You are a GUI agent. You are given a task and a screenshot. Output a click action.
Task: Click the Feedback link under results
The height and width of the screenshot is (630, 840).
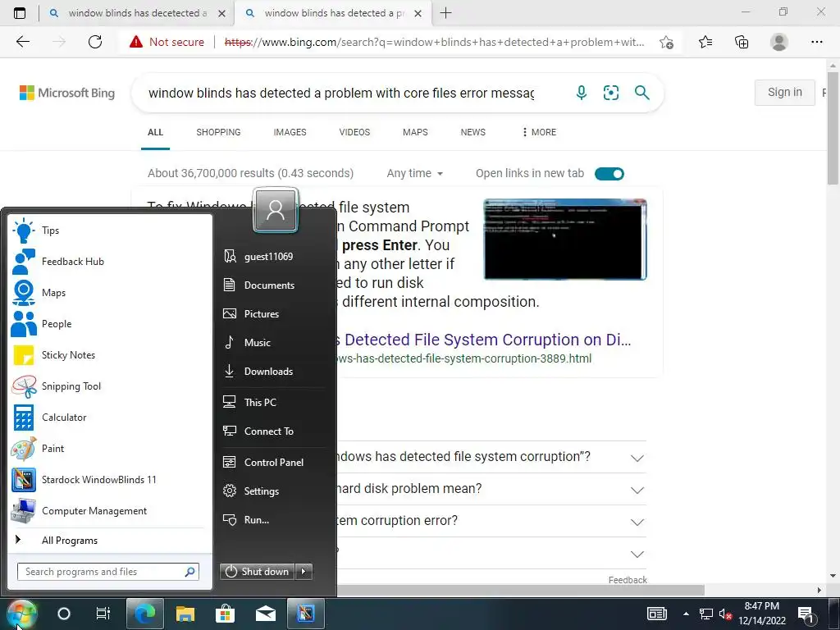628,580
